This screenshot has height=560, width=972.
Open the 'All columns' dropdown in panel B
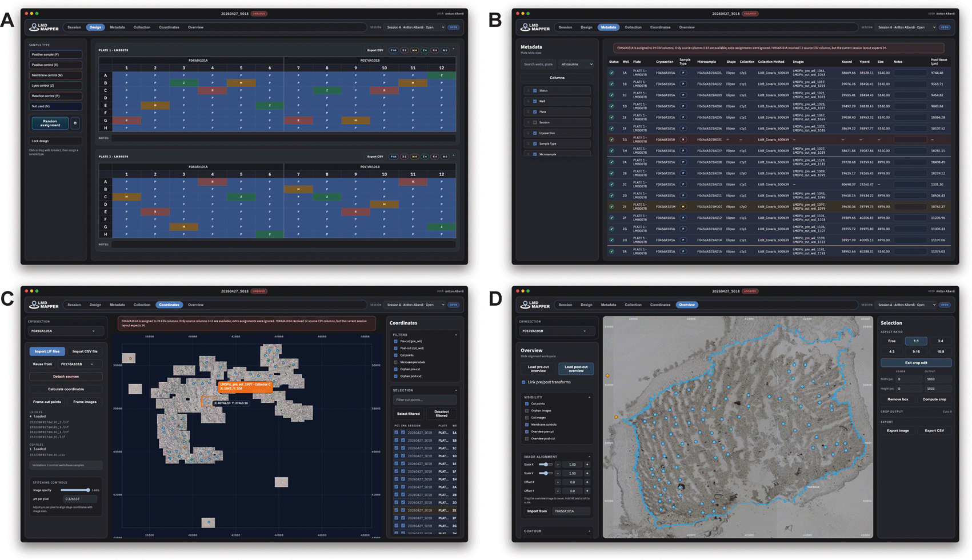(576, 64)
